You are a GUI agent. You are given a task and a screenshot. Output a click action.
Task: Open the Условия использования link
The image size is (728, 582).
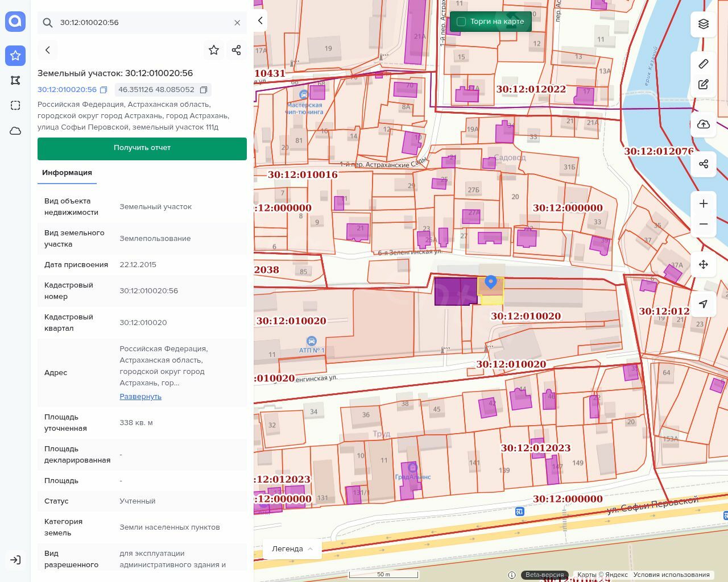[671, 575]
